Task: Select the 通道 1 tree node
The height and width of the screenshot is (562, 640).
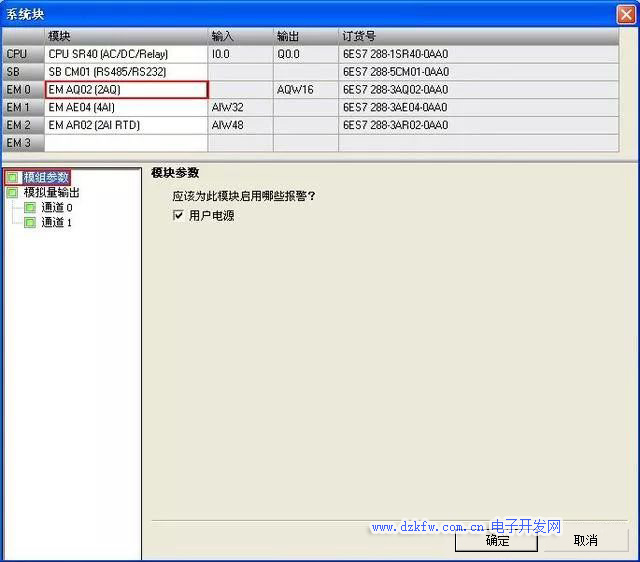Action: 56,222
